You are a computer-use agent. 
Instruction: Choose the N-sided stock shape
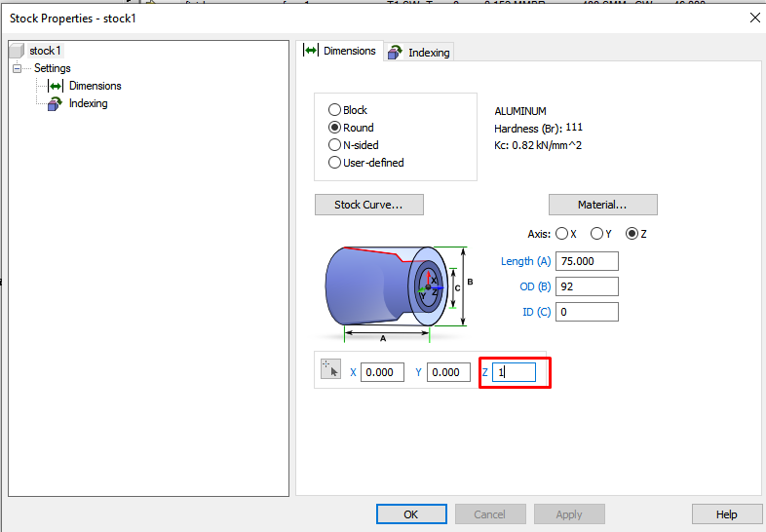(334, 145)
